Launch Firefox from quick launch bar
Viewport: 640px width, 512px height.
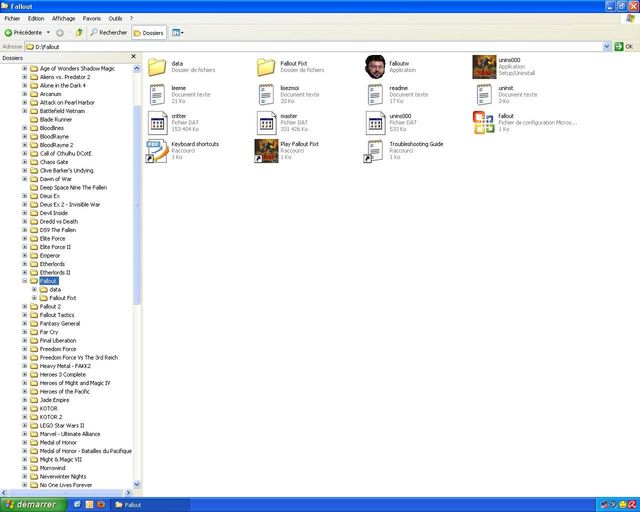pyautogui.click(x=101, y=505)
